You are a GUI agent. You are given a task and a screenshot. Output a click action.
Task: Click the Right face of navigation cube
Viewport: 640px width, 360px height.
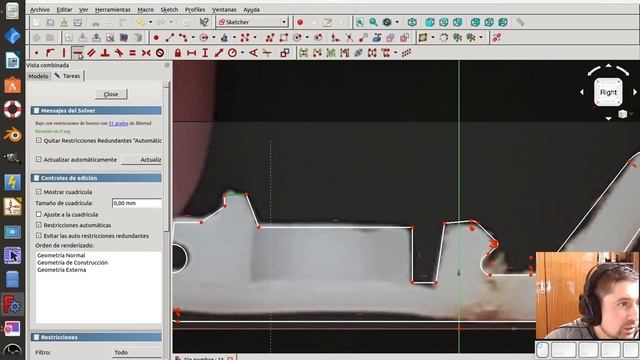tap(608, 93)
